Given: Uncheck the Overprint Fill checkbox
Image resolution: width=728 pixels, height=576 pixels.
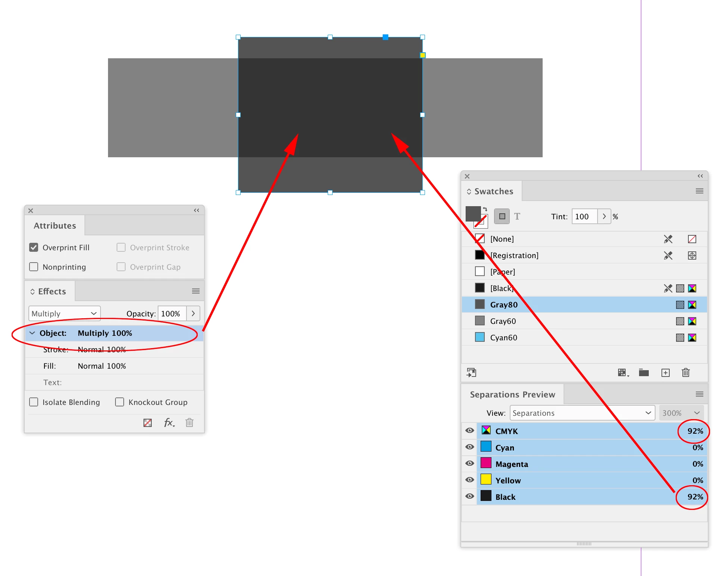Looking at the screenshot, I should tap(34, 247).
